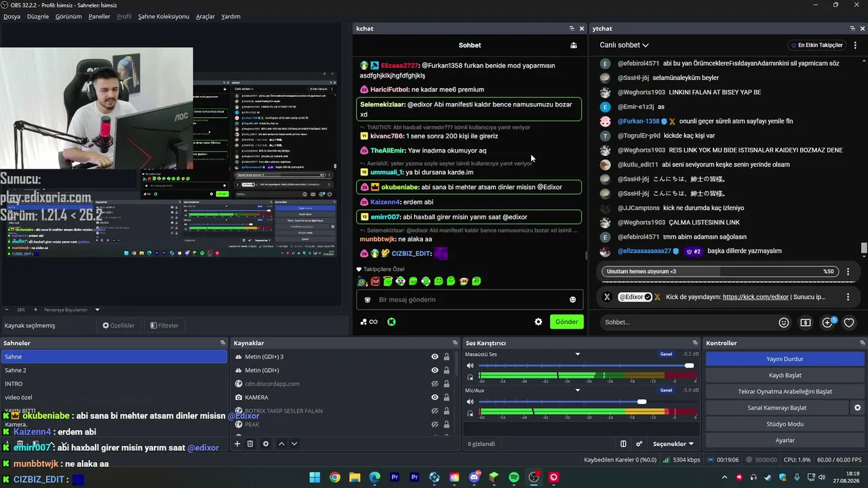This screenshot has height=488, width=868.
Task: Open the pinned @Edixor message three-dot menu
Action: click(x=848, y=297)
